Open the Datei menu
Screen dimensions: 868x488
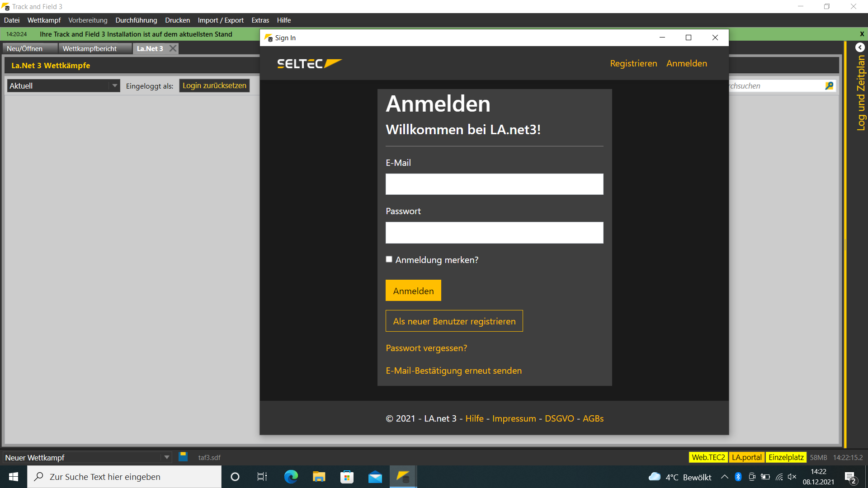coord(12,20)
